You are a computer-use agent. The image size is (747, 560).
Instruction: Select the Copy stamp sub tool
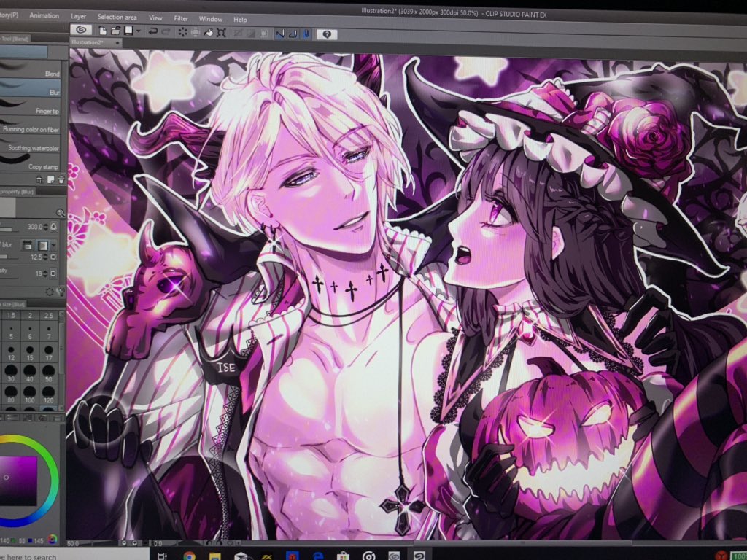tap(31, 162)
